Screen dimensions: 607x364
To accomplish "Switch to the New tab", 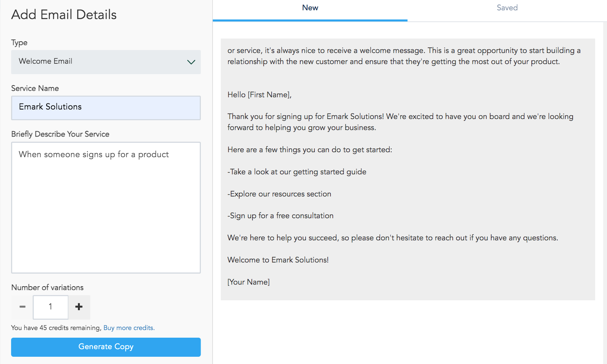I will [310, 8].
